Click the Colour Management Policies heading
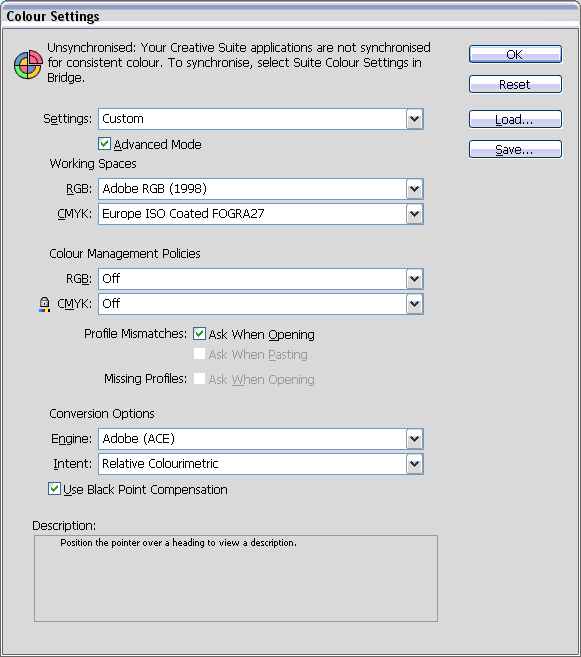Viewport: 581px width, 657px height. coord(125,253)
